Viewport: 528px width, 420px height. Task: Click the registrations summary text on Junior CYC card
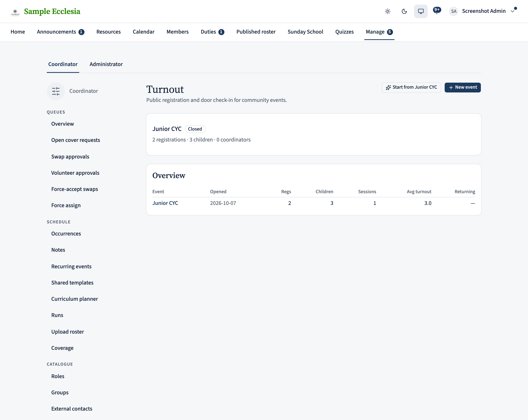(201, 140)
